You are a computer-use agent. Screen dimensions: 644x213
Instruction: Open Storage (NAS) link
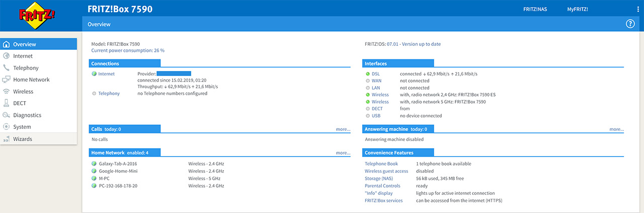pyautogui.click(x=380, y=178)
